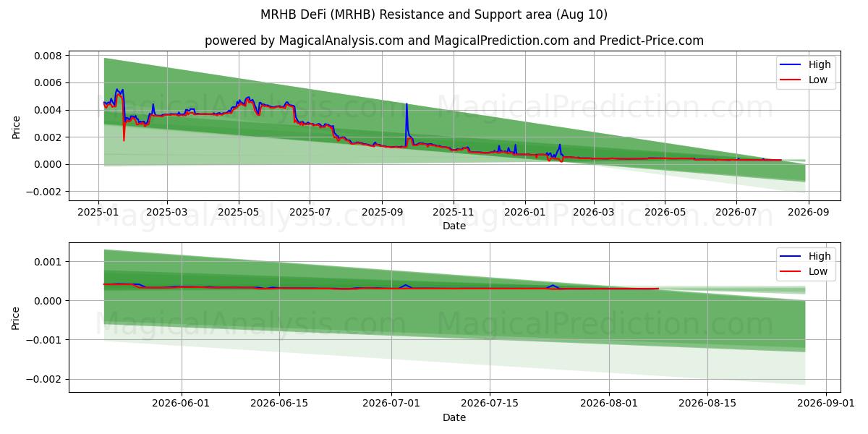The image size is (868, 434).
Task: Click the lower chart 'Price' axis label
Action: pyautogui.click(x=17, y=317)
